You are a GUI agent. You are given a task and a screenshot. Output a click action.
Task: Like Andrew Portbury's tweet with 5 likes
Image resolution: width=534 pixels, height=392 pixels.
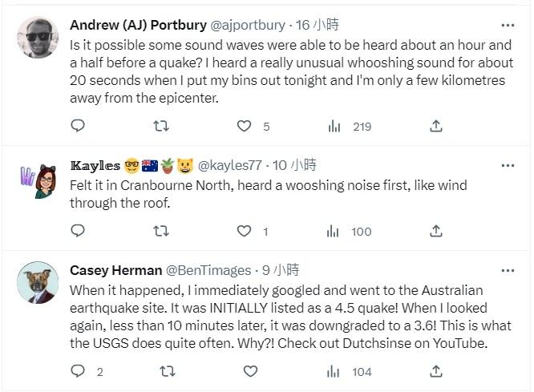tap(244, 126)
